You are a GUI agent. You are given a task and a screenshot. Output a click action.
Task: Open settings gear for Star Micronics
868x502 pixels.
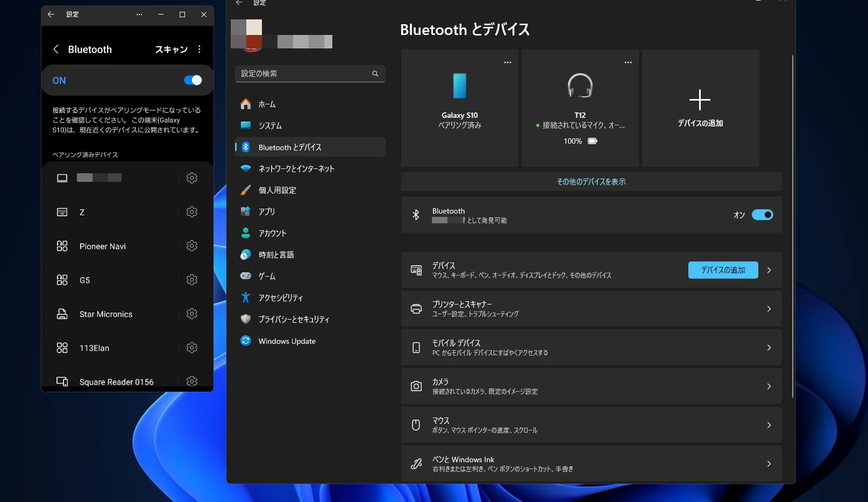pyautogui.click(x=191, y=314)
